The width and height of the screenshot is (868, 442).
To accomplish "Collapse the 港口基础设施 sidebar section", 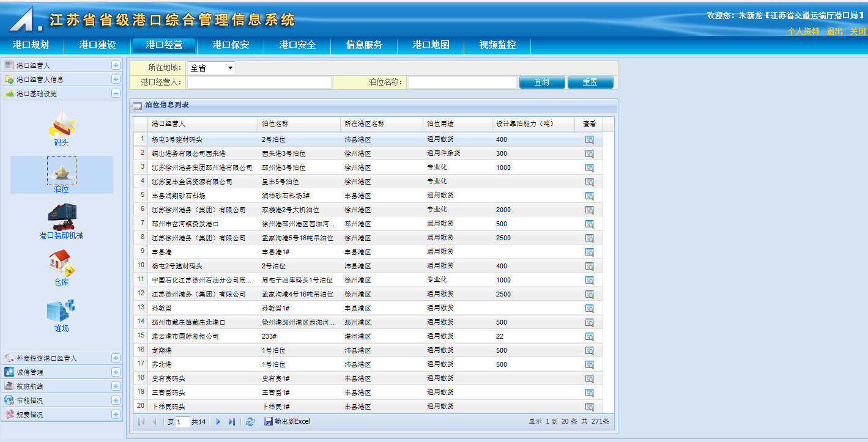I will [116, 94].
